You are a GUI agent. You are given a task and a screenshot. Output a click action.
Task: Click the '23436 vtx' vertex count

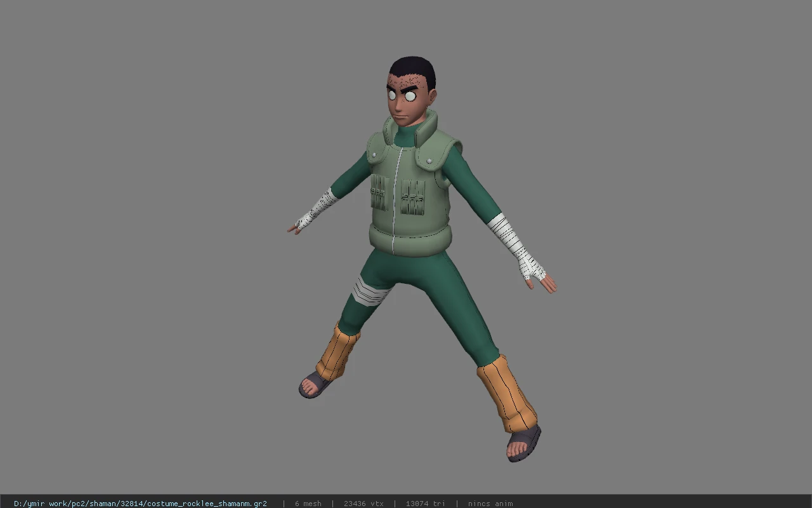pos(363,504)
